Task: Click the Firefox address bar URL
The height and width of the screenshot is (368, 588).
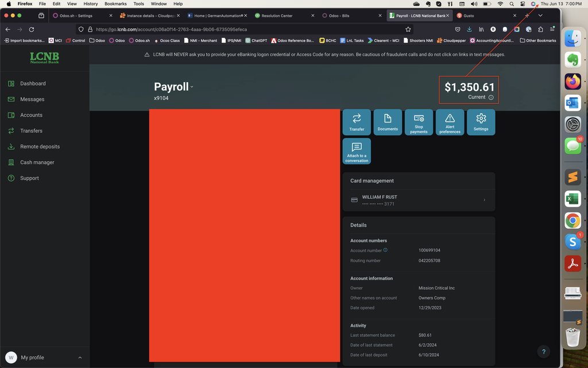Action: point(230,29)
